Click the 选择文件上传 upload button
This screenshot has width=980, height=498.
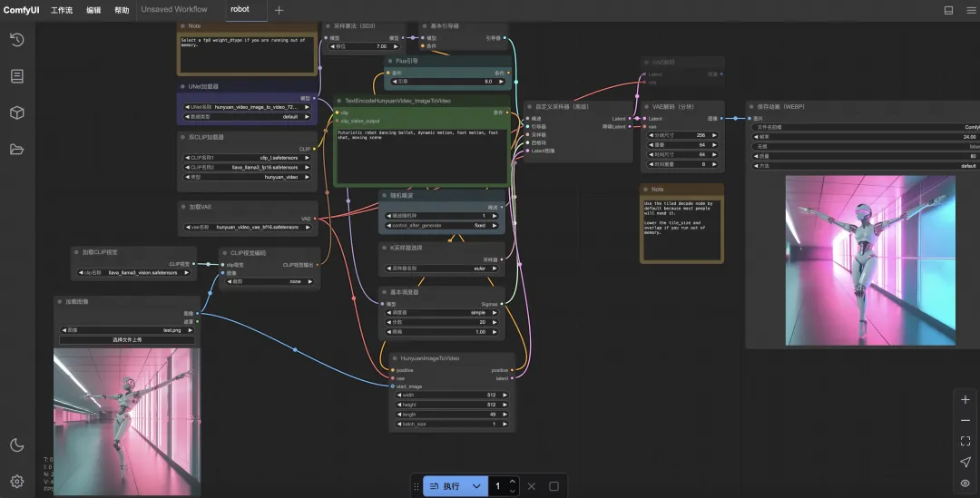[129, 340]
